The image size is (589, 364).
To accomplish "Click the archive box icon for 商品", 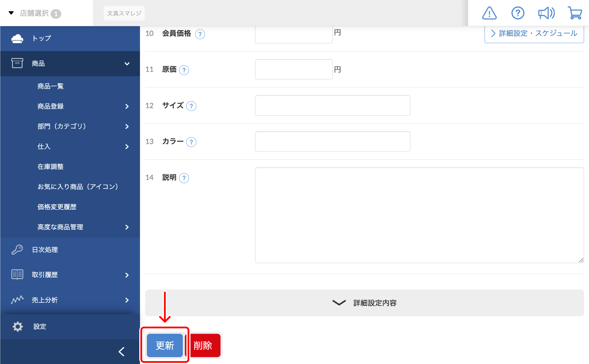I will pyautogui.click(x=17, y=63).
